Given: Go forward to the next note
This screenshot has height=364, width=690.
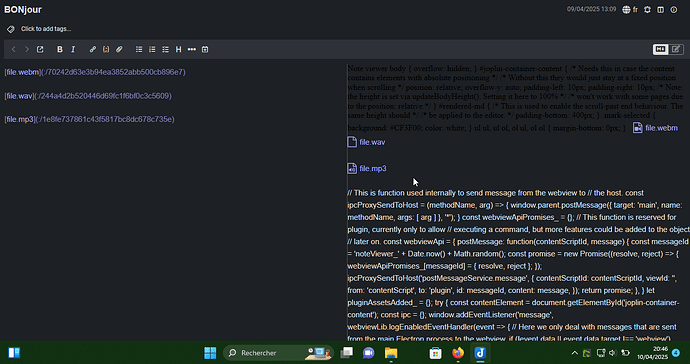Looking at the screenshot, I should point(27,49).
